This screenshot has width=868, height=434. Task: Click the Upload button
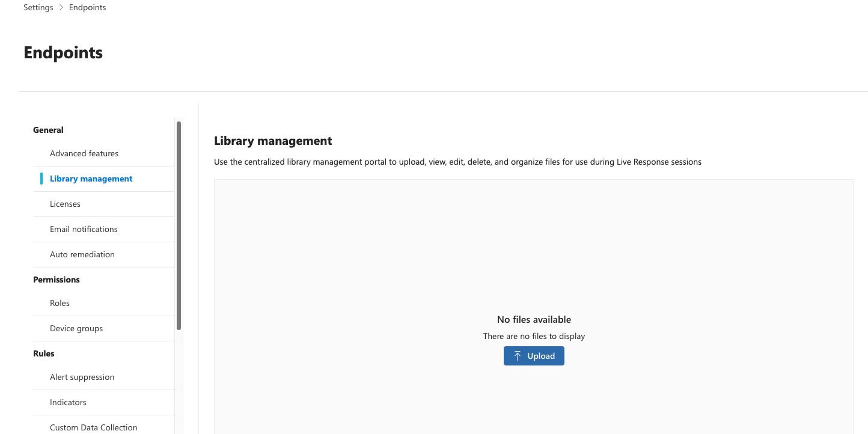point(534,356)
